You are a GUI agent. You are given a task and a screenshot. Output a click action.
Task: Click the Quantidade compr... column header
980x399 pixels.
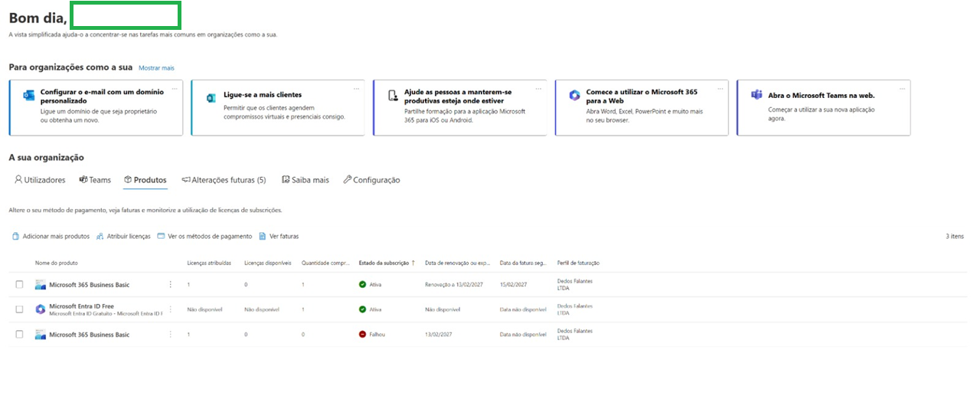pos(325,263)
